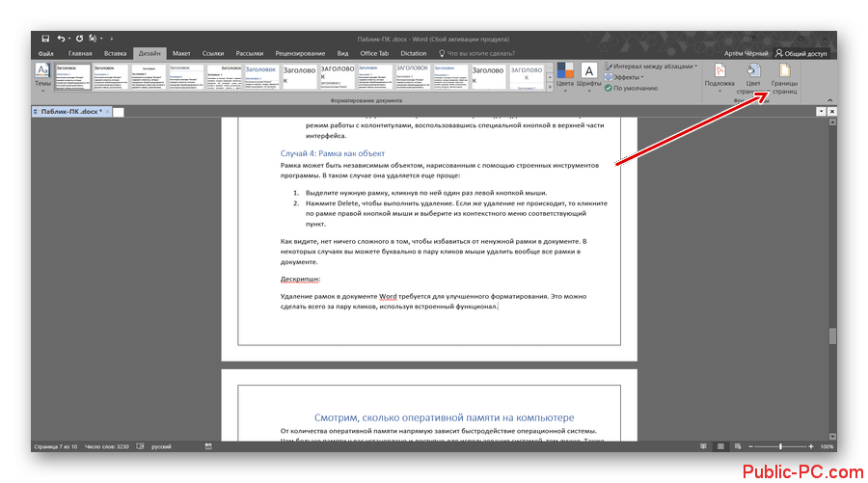This screenshot has width=868, height=483.
Task: Click the Save icon in quick access toolbar
Action: [45, 39]
